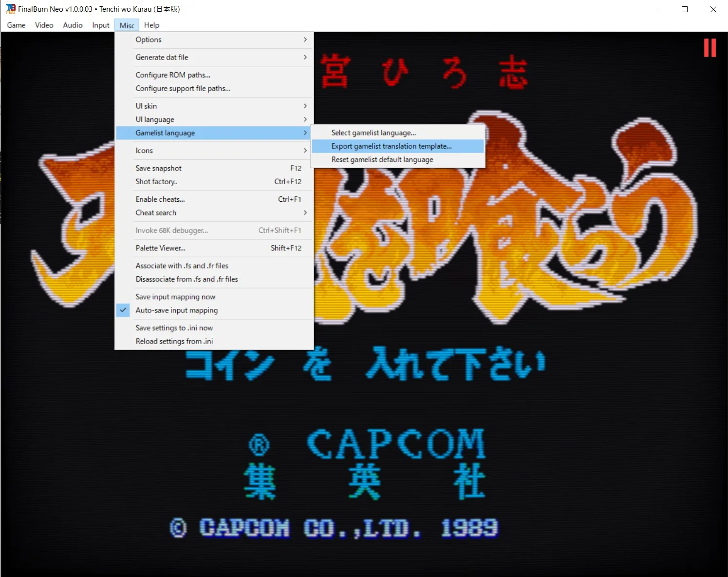Click Reset gamelist default language
Image resolution: width=728 pixels, height=577 pixels.
[382, 159]
